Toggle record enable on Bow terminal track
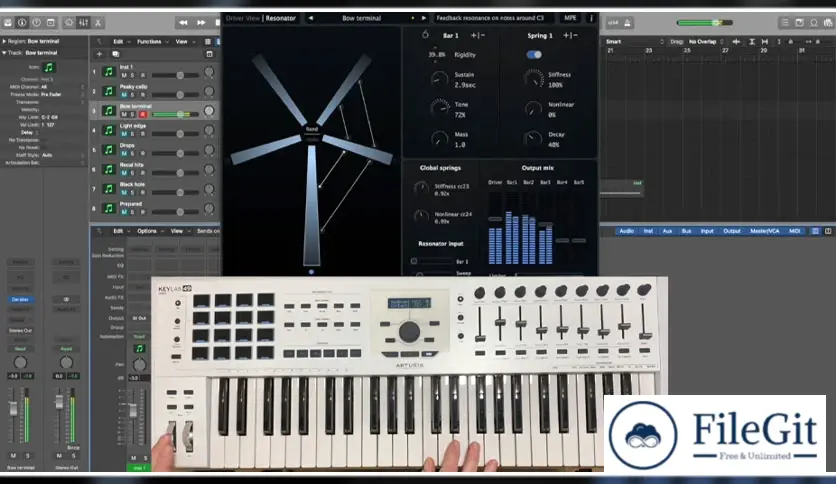This screenshot has height=484, width=836. (x=142, y=114)
